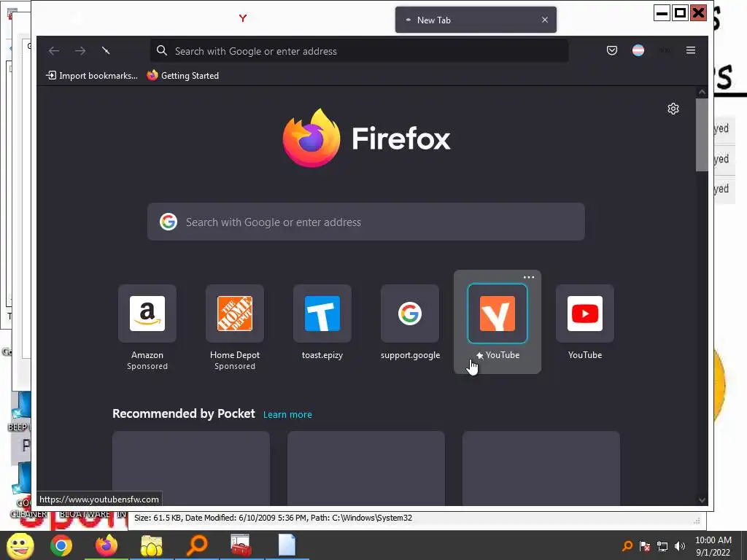This screenshot has width=747, height=560.
Task: Launch Chrome from the taskbar
Action: (x=61, y=545)
